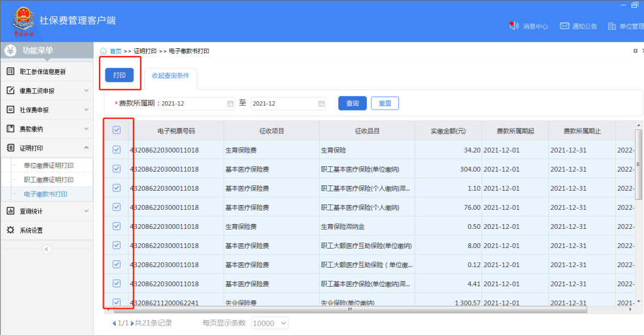This screenshot has height=335, width=644.
Task: Go to next page arrow in pagination
Action: point(132,324)
